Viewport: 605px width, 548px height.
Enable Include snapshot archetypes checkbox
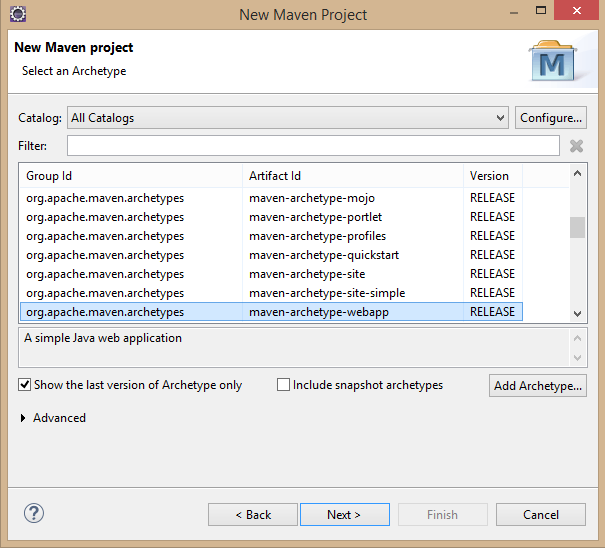click(x=283, y=385)
